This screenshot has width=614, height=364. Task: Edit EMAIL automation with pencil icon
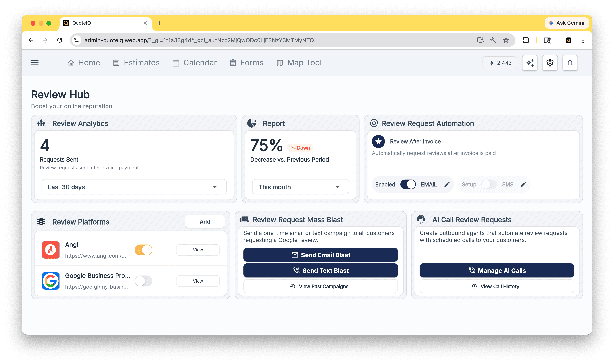[x=447, y=184]
